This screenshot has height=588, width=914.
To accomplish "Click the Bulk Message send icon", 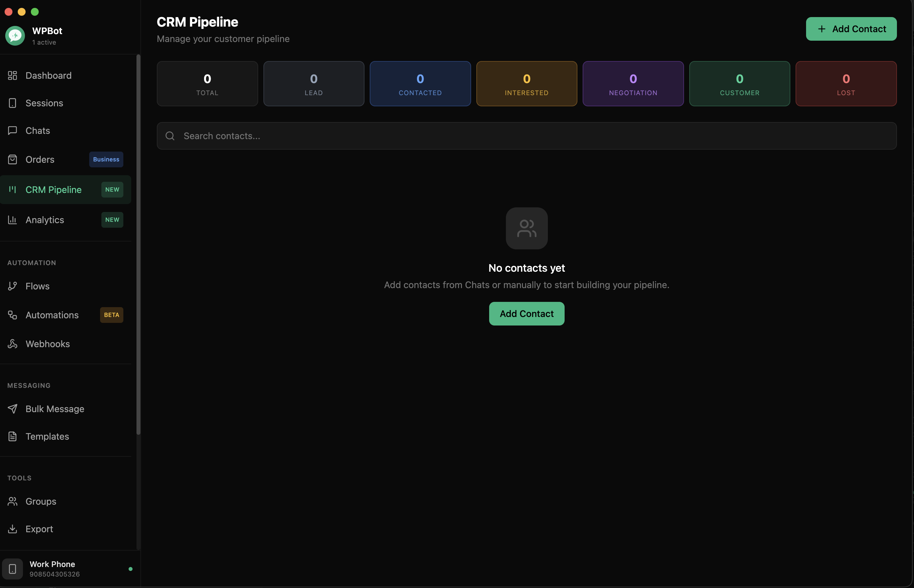I will tap(12, 409).
